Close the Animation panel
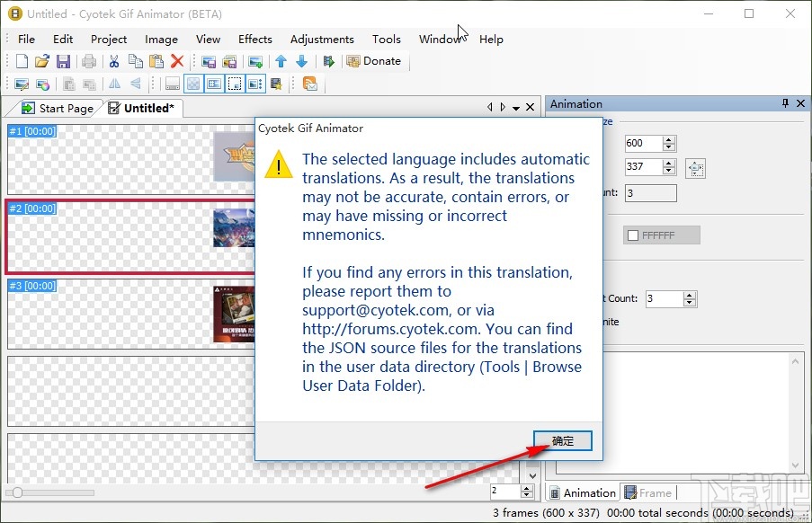The width and height of the screenshot is (812, 523). pos(800,103)
